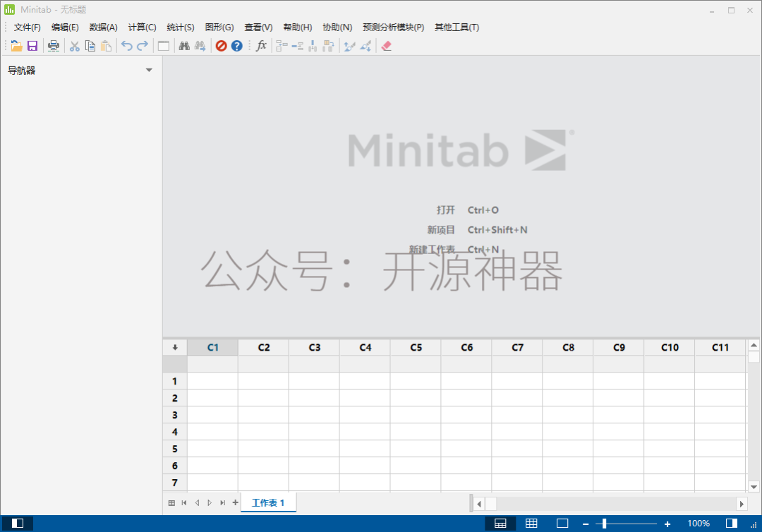Screen dimensions: 762x532
Task: Open the 计算(C) menu
Action: coord(142,28)
